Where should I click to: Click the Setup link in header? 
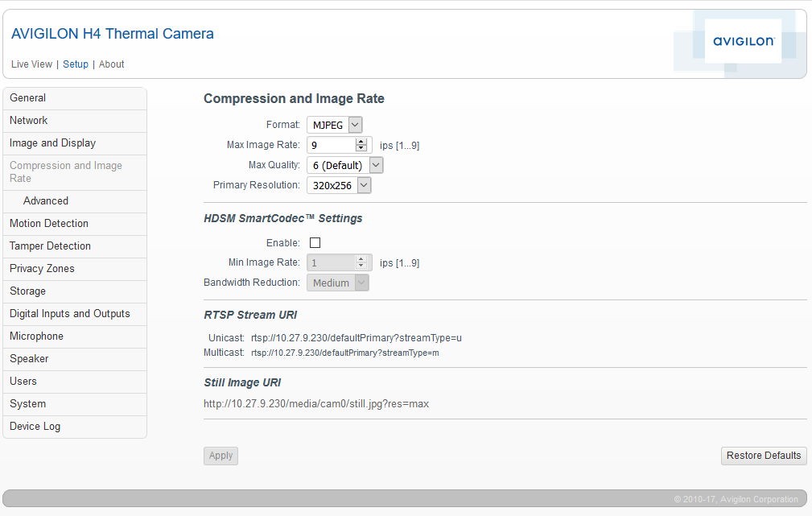point(76,64)
